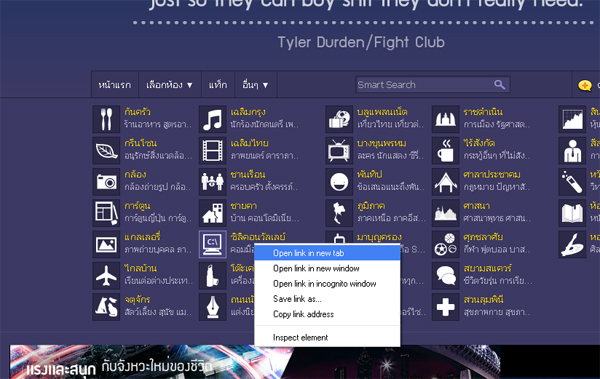Screen dimensions: 600x379
Task: Click the television icon for บางขุนพรหม
Action: [x=339, y=150]
